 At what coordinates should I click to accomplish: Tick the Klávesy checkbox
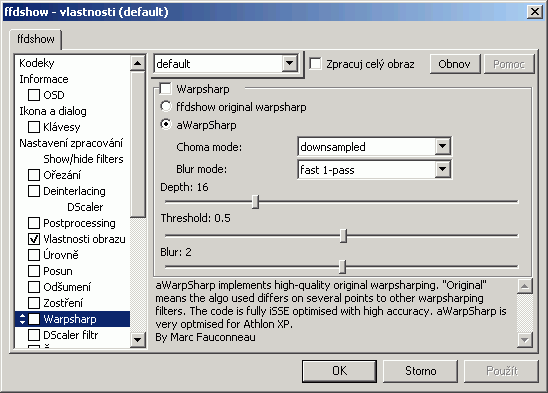tap(34, 127)
